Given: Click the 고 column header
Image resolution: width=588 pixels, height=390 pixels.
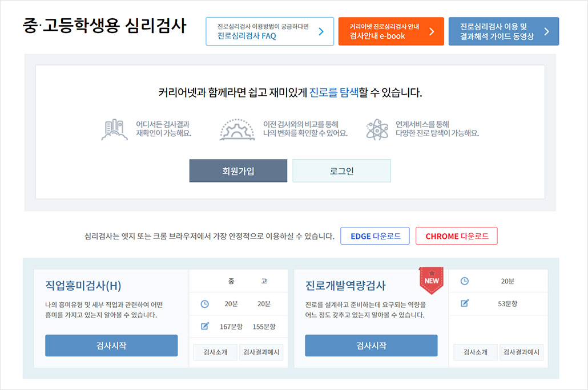Looking at the screenshot, I should point(264,281).
